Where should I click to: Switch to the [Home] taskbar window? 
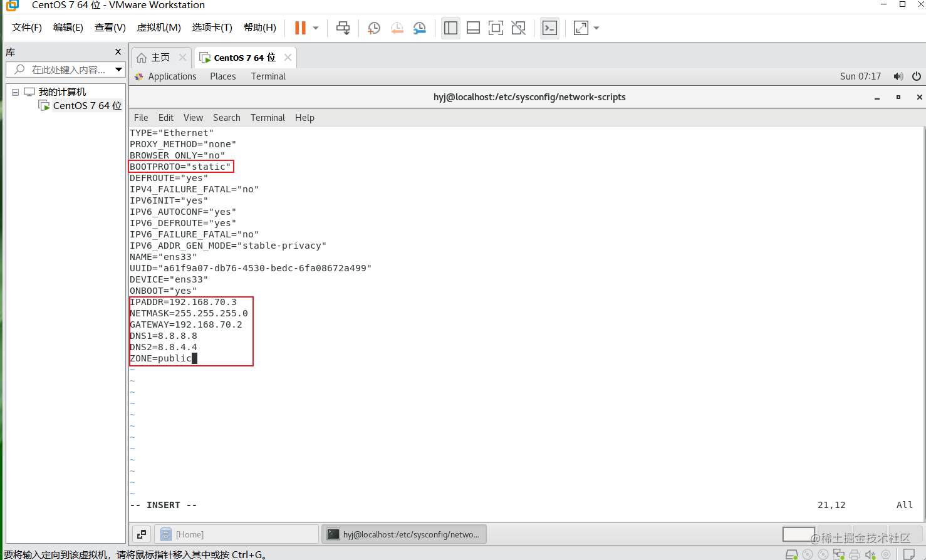tap(237, 534)
